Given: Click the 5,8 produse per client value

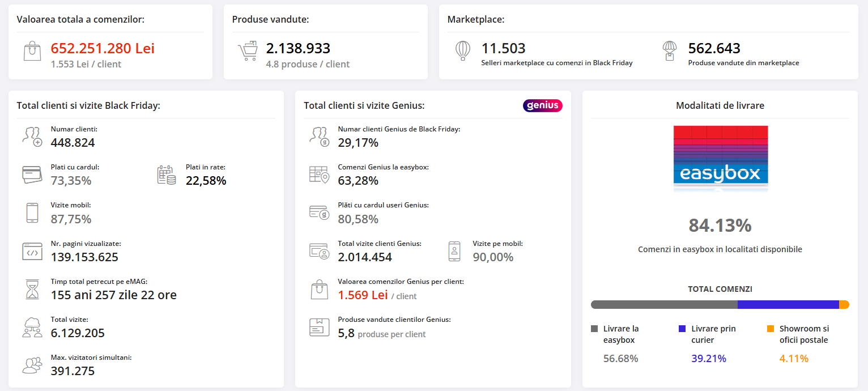Looking at the screenshot, I should coord(382,333).
